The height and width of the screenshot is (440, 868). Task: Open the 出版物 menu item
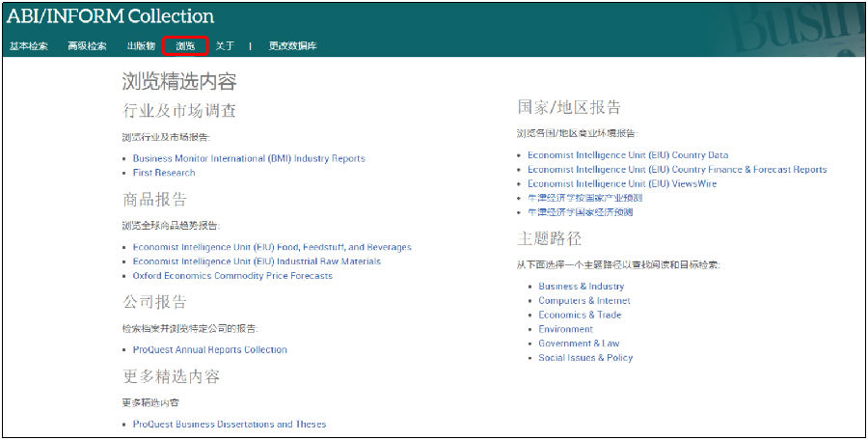141,46
